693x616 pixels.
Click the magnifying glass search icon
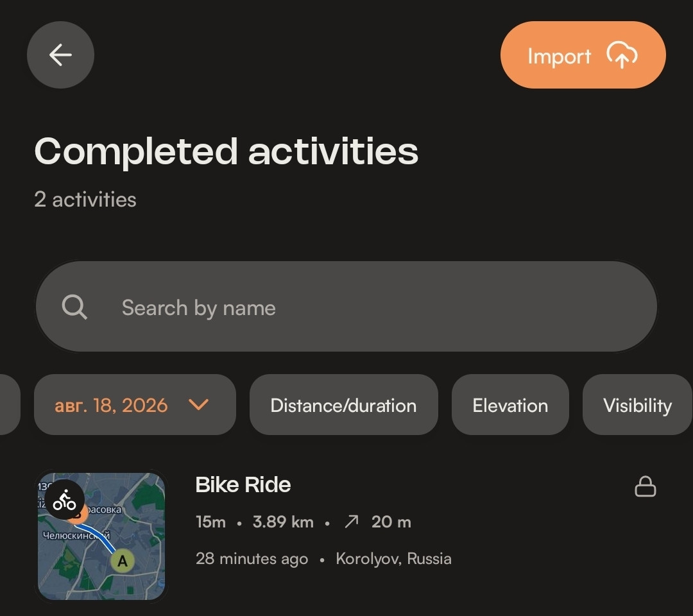(74, 307)
